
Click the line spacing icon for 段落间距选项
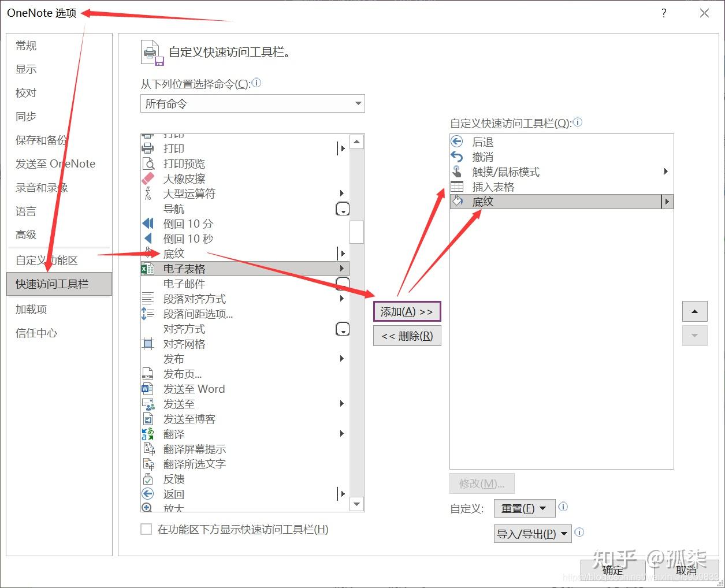point(148,314)
